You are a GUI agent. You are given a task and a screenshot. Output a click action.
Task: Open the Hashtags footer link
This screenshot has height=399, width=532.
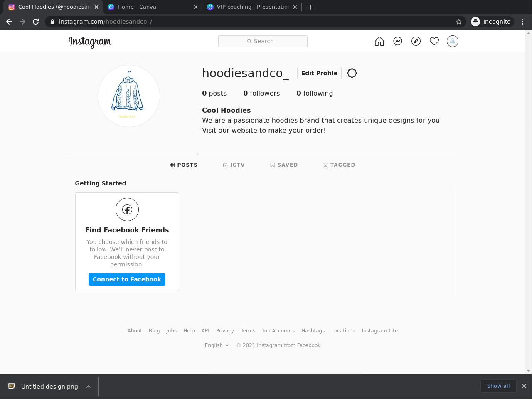pos(313,331)
